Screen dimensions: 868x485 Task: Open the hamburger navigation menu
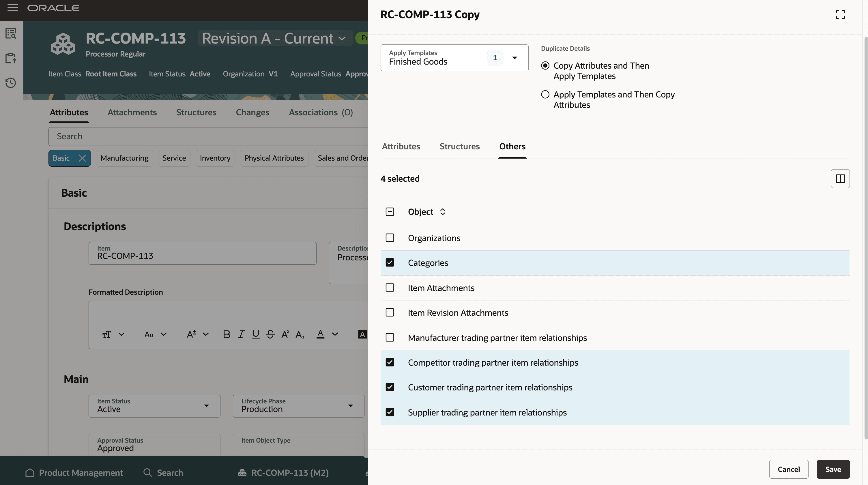pos(12,7)
